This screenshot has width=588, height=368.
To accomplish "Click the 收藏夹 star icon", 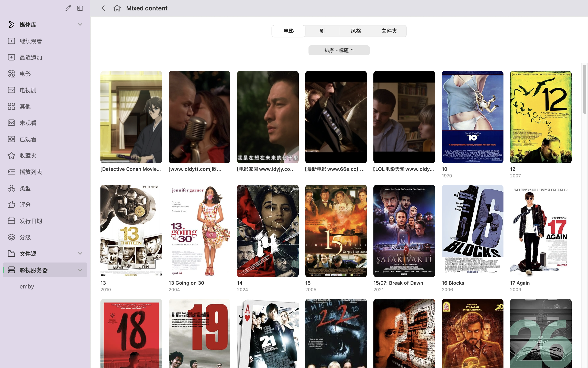I will tap(11, 155).
